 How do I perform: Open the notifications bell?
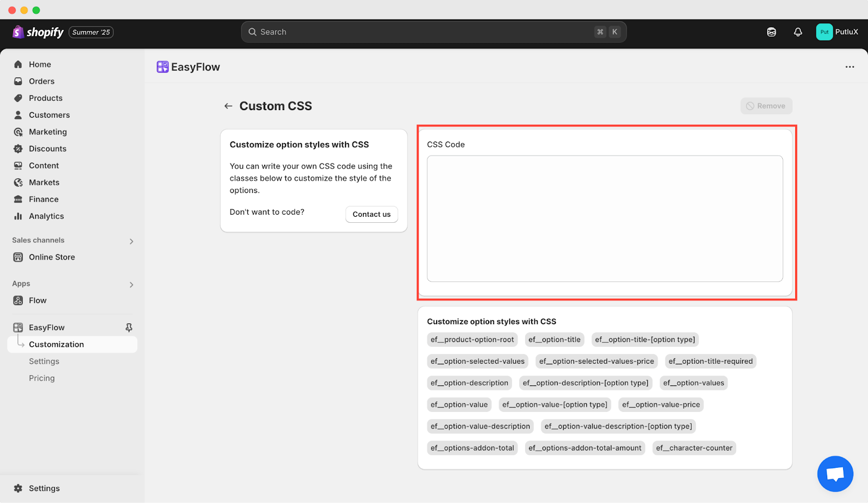(798, 32)
